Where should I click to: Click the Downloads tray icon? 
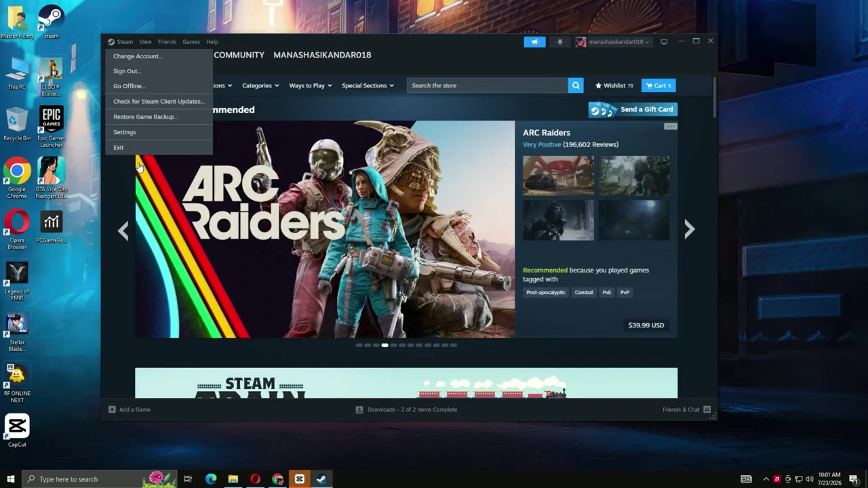[x=359, y=409]
